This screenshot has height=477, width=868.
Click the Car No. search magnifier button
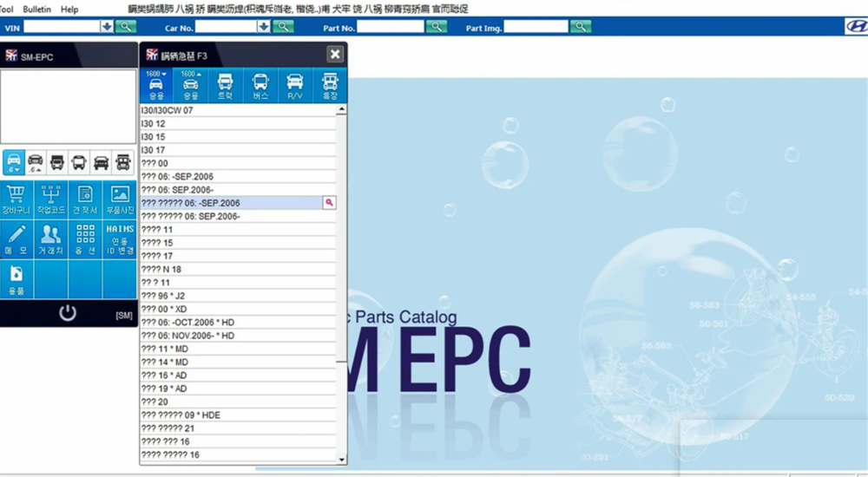(x=283, y=27)
